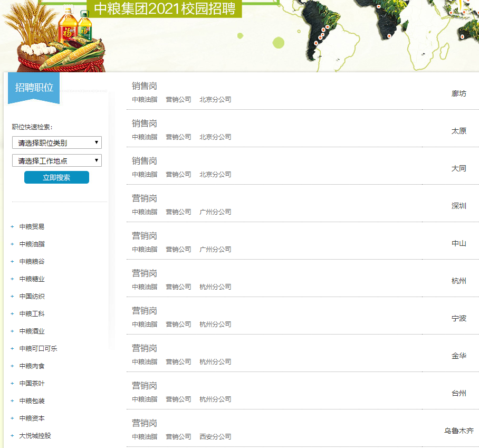
Task: Click the 乌鲁木齐 location text
Action: pyautogui.click(x=459, y=431)
